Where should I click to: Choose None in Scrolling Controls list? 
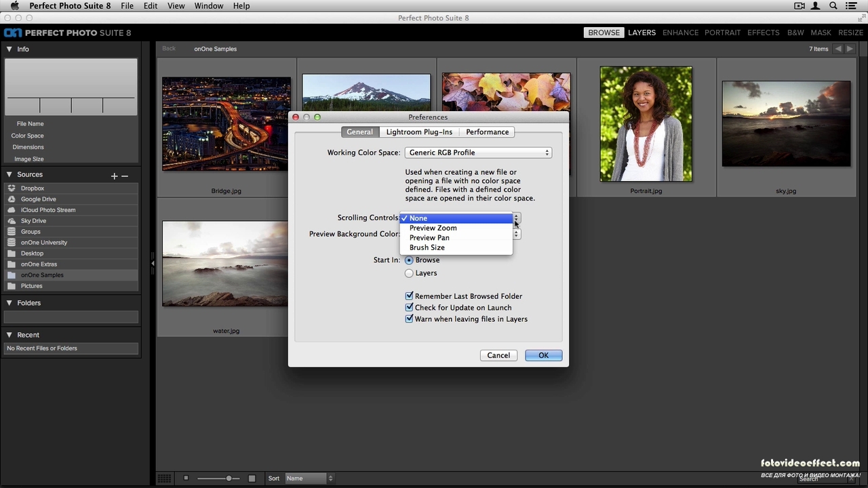tap(456, 218)
